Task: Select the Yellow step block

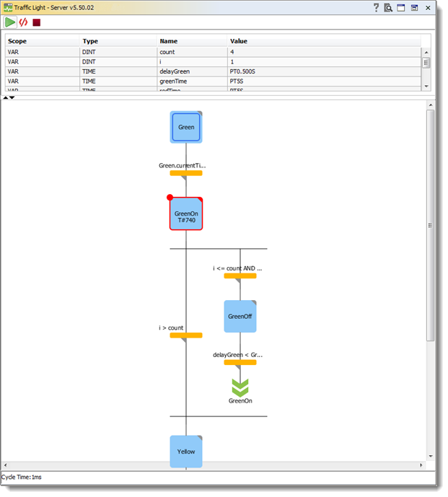Action: (x=186, y=452)
